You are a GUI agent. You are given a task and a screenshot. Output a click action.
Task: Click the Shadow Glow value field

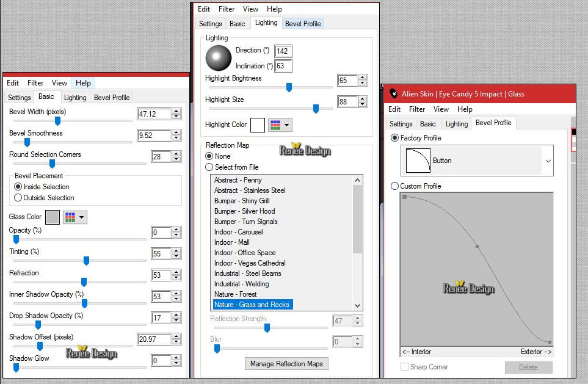point(161,361)
